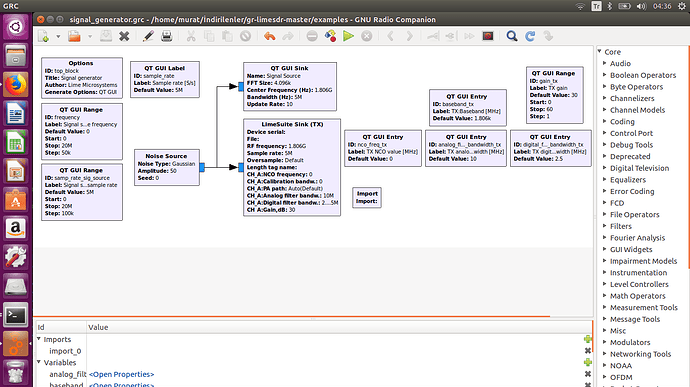This screenshot has height=387, width=690.
Task: Undo the last action
Action: pyautogui.click(x=269, y=36)
